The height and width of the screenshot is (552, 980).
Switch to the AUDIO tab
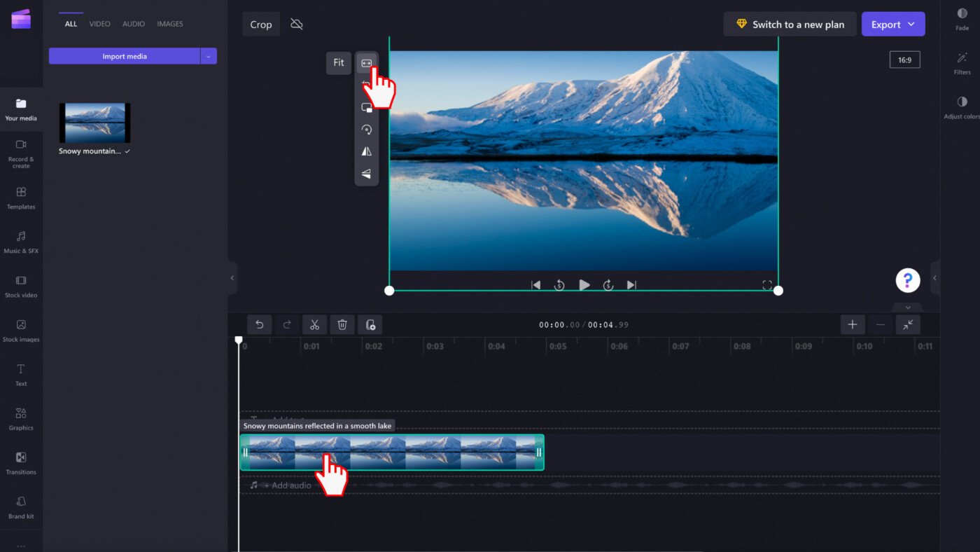click(133, 23)
